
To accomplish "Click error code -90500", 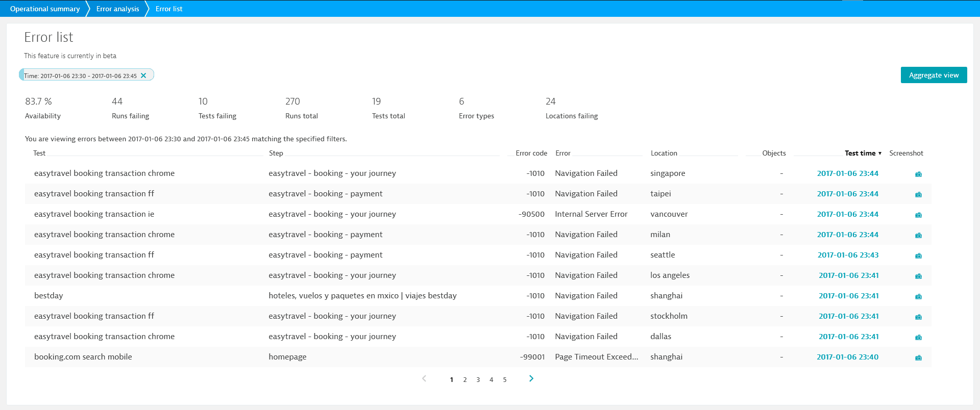I will [531, 214].
